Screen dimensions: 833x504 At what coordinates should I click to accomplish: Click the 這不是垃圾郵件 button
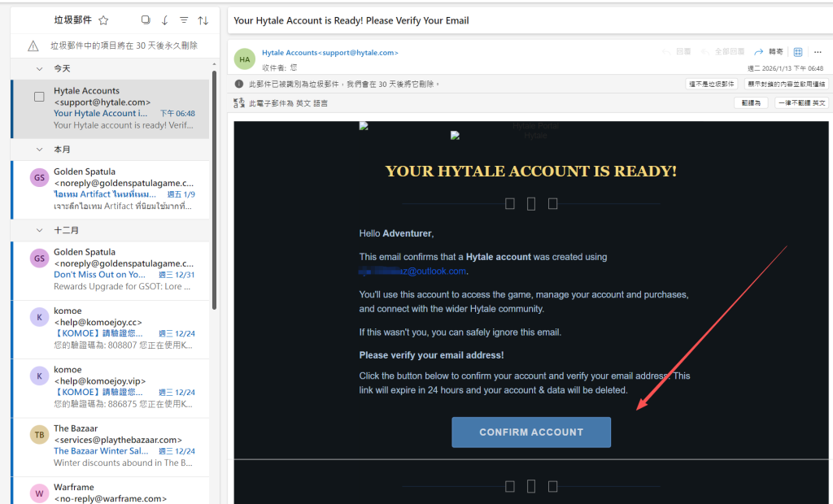(712, 84)
